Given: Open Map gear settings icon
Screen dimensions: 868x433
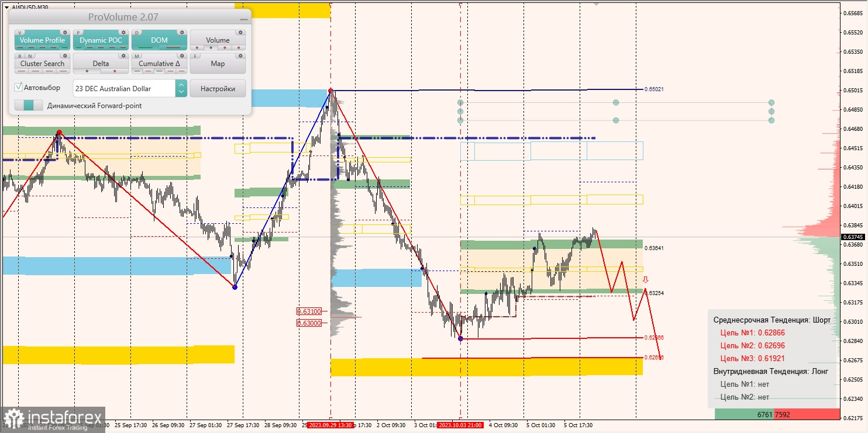Looking at the screenshot, I should 240,56.
